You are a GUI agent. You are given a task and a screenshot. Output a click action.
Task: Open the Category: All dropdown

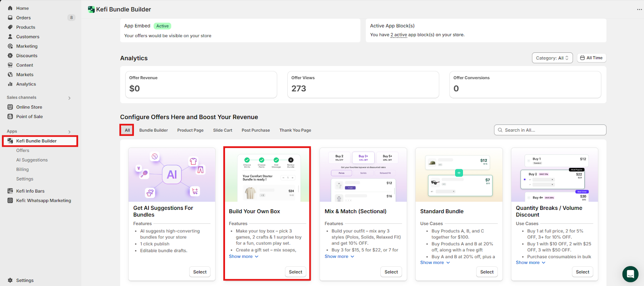pyautogui.click(x=552, y=58)
